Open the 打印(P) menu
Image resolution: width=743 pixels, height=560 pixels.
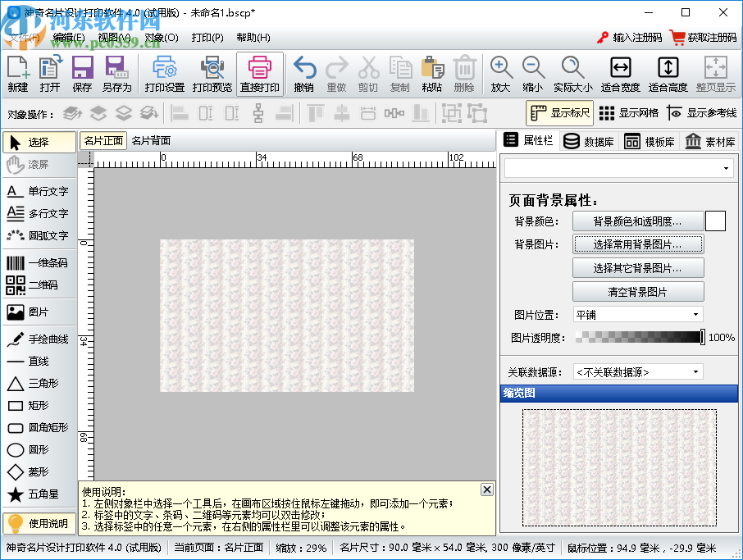click(207, 38)
